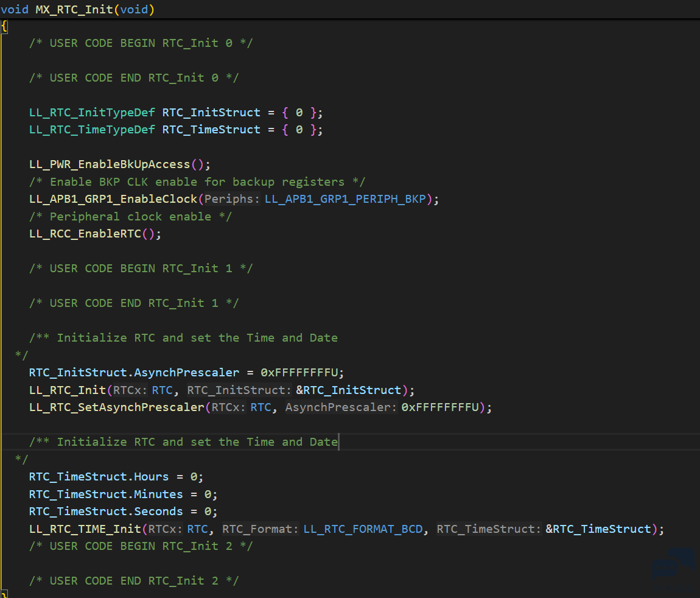Click RTC_TimeStruct.Hours assignment line

tap(116, 477)
